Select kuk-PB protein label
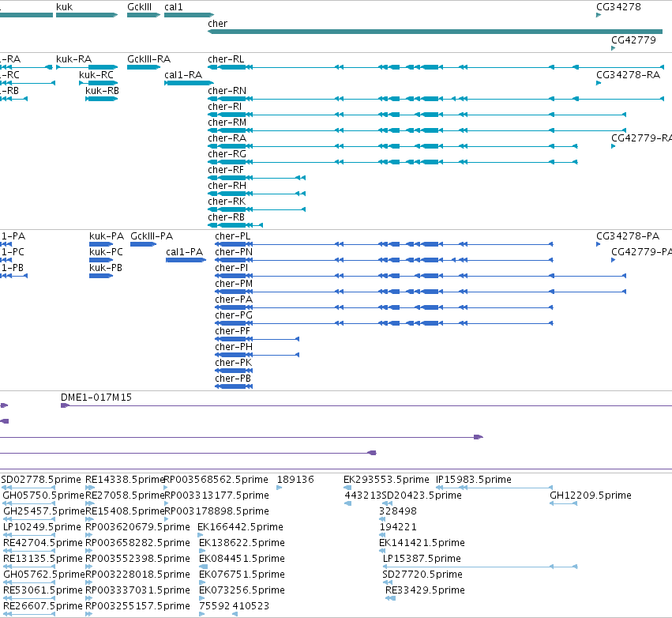The height and width of the screenshot is (618, 672). point(106,268)
